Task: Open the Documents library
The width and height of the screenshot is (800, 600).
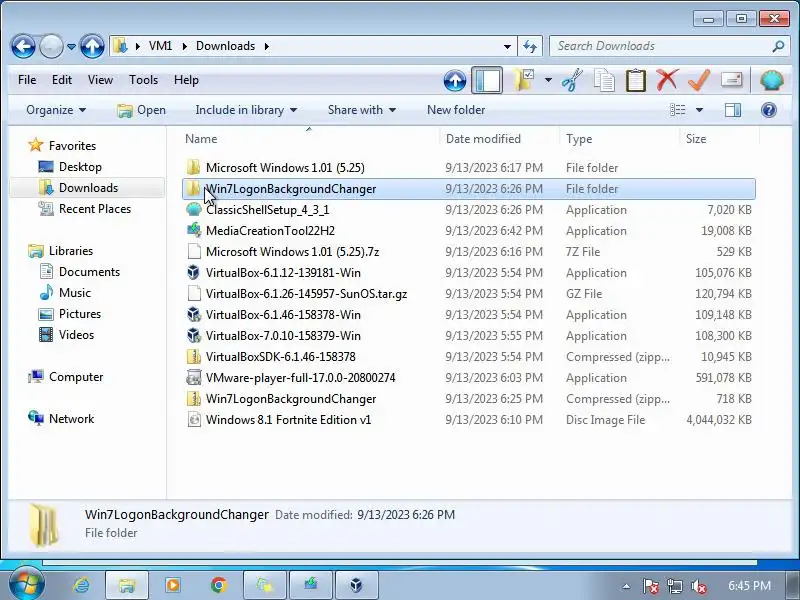Action: click(79, 272)
